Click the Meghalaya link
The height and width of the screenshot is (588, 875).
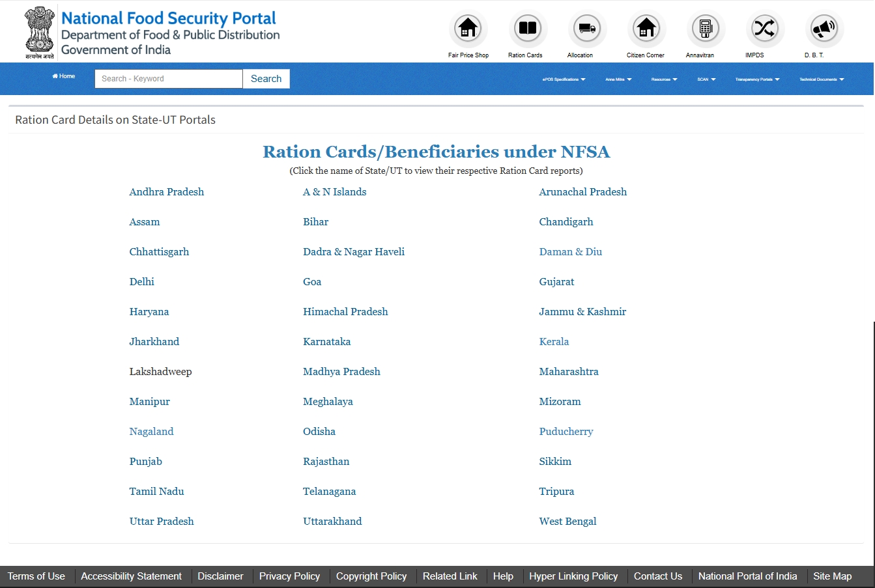328,402
